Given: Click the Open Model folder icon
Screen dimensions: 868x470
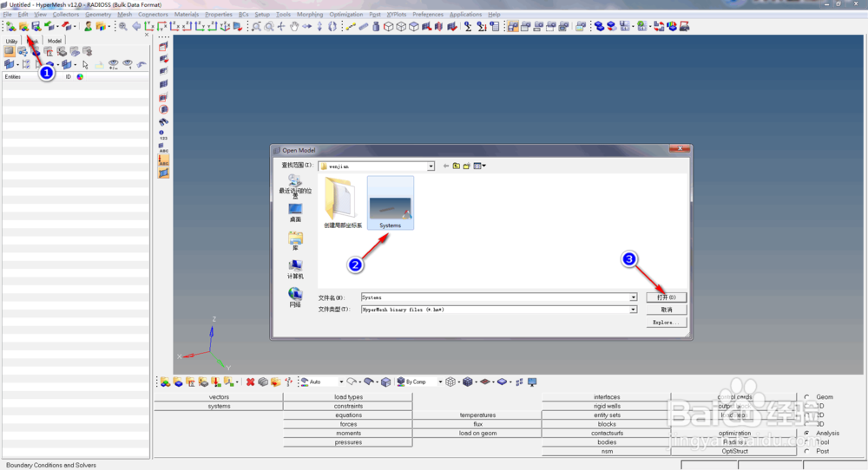Looking at the screenshot, I should [x=23, y=27].
